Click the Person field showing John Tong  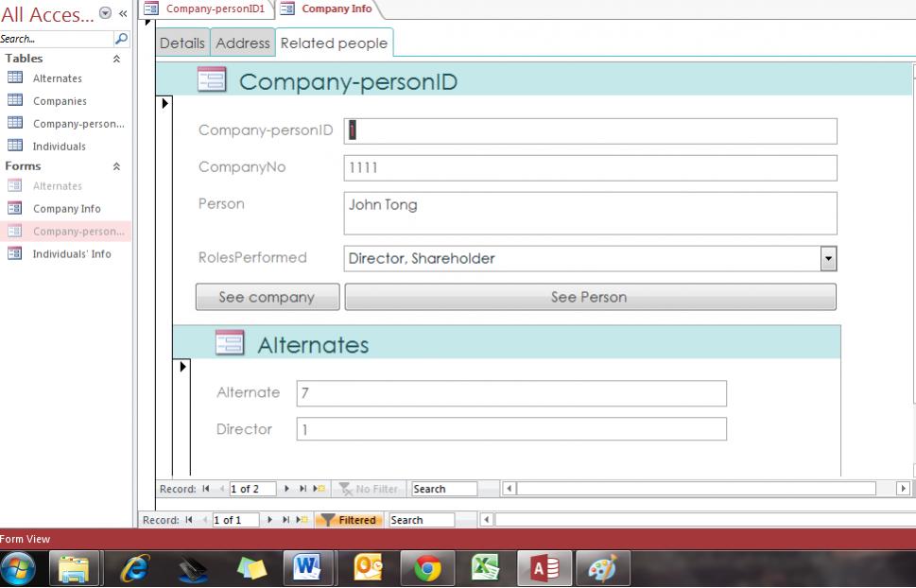(590, 214)
